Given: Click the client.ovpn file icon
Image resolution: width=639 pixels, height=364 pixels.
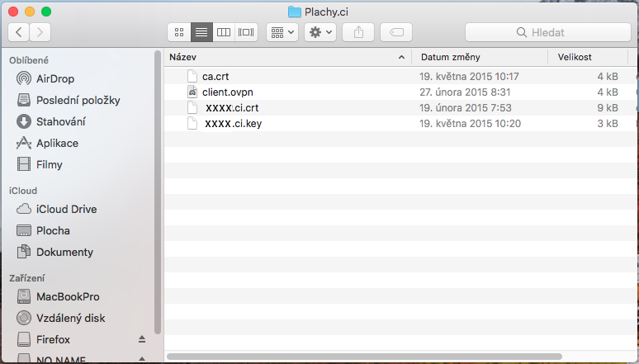Looking at the screenshot, I should click(192, 92).
